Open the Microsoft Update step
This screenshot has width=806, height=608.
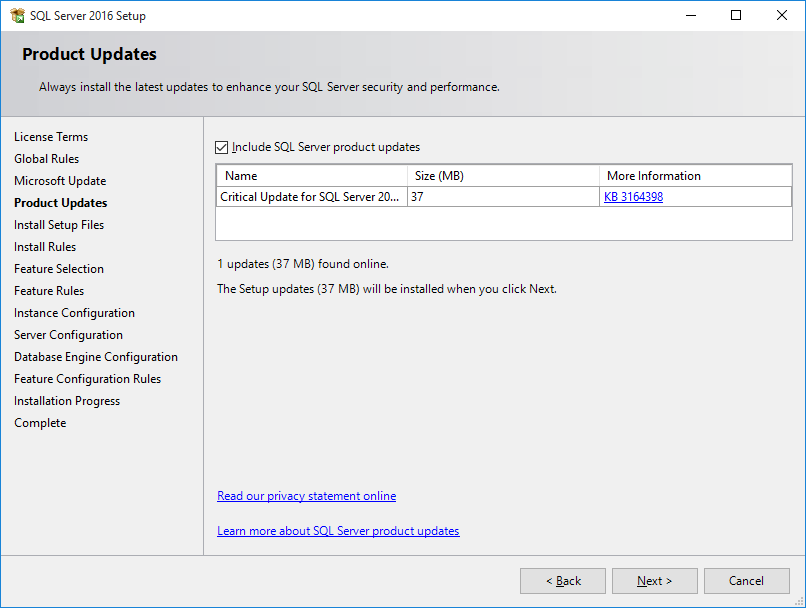pyautogui.click(x=57, y=180)
